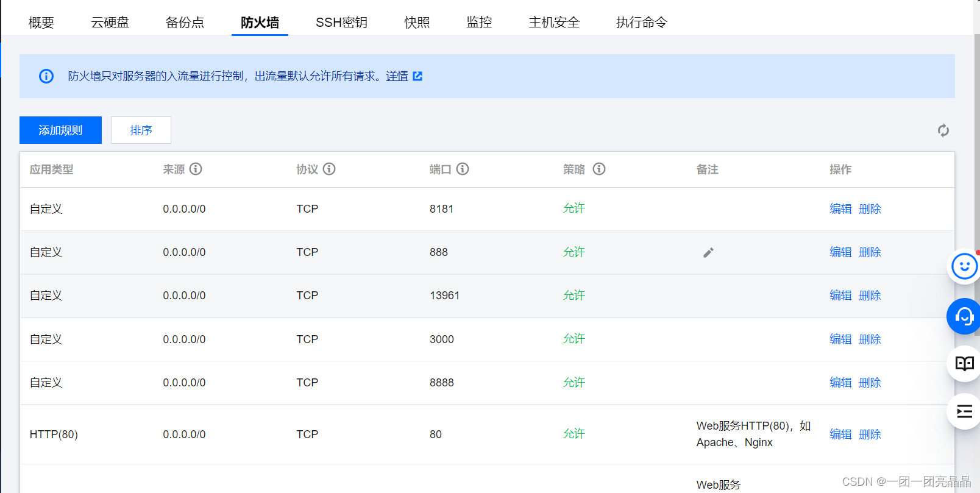Click the 备注 column header
The width and height of the screenshot is (980, 493).
click(707, 169)
